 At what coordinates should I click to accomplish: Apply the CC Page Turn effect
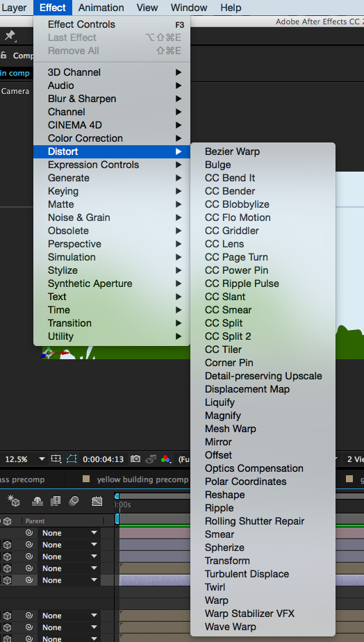[263, 257]
